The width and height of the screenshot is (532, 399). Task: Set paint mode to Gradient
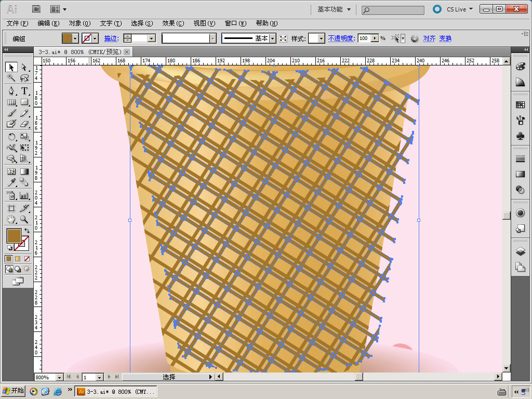pos(18,259)
